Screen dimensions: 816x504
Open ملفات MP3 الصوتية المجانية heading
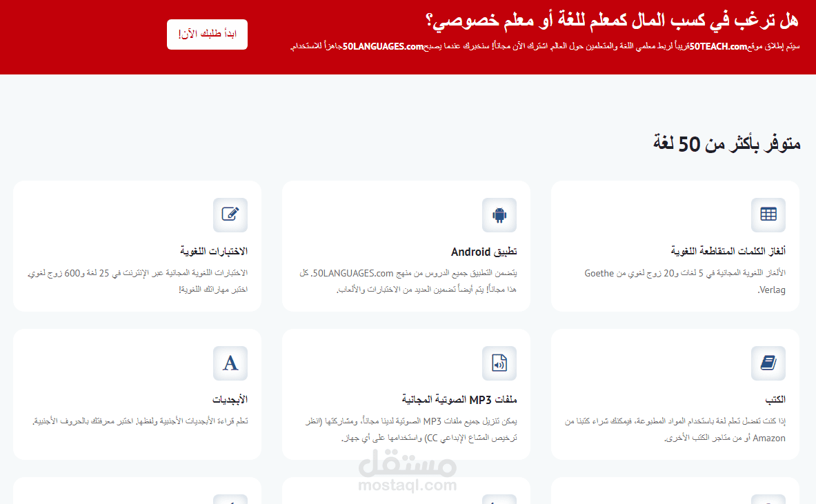point(459,399)
